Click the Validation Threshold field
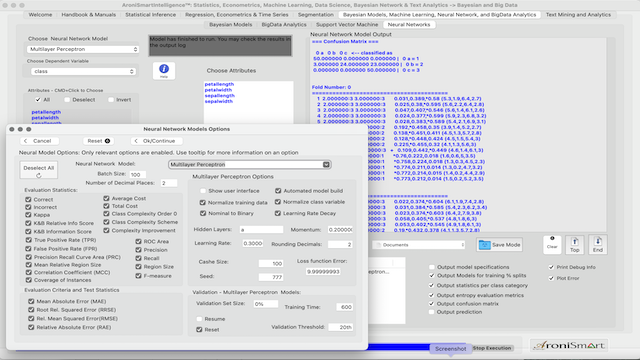The image size is (640, 360). click(340, 327)
